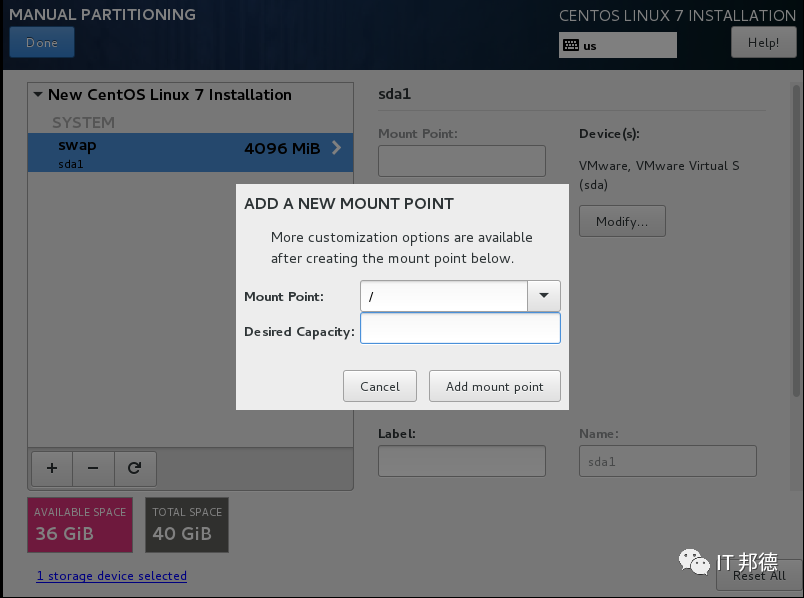Click the SYSTEM section header

pos(84,123)
